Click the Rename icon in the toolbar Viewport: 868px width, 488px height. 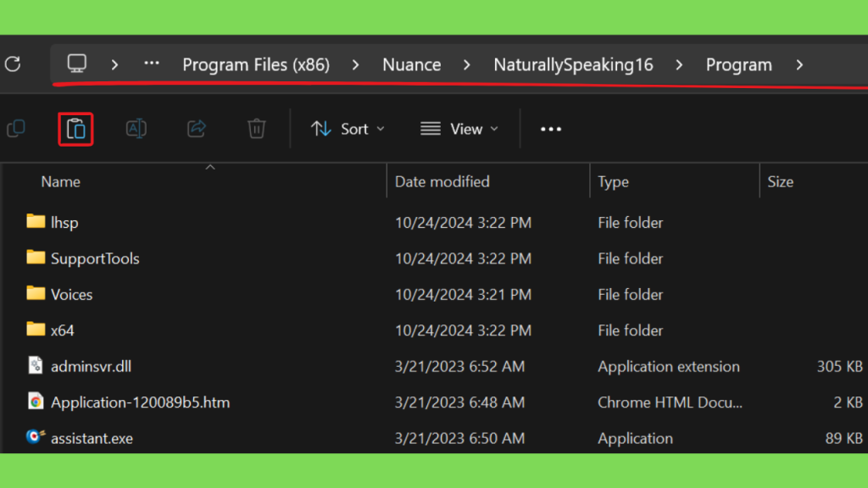tap(136, 129)
